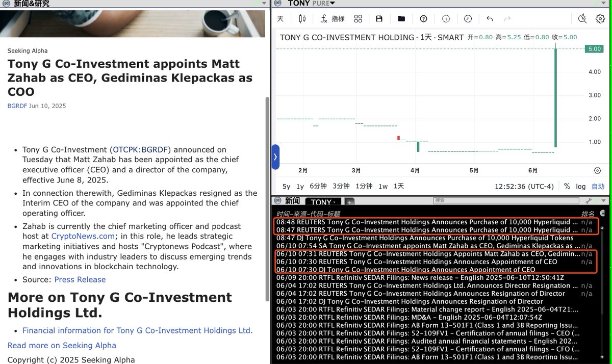Screen dimensions: 612x364
Task: Click the 时间-来源-代码-标题 column header
Action: click(308, 214)
